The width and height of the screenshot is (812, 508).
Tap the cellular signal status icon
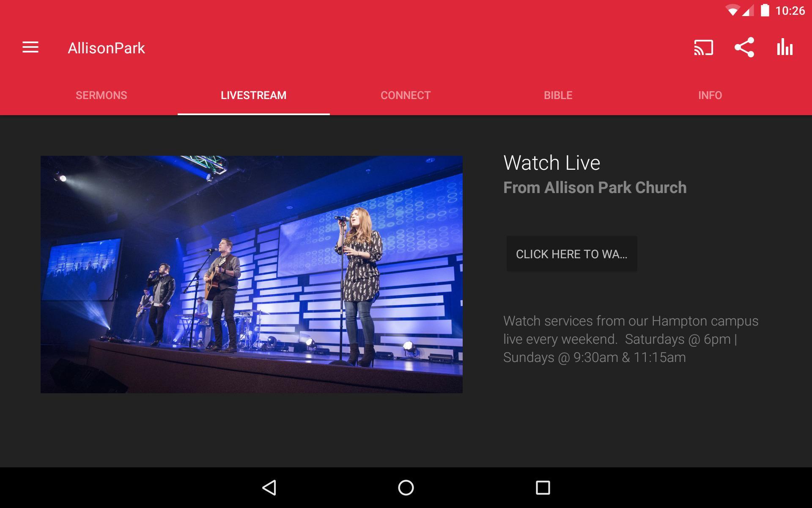tap(748, 11)
